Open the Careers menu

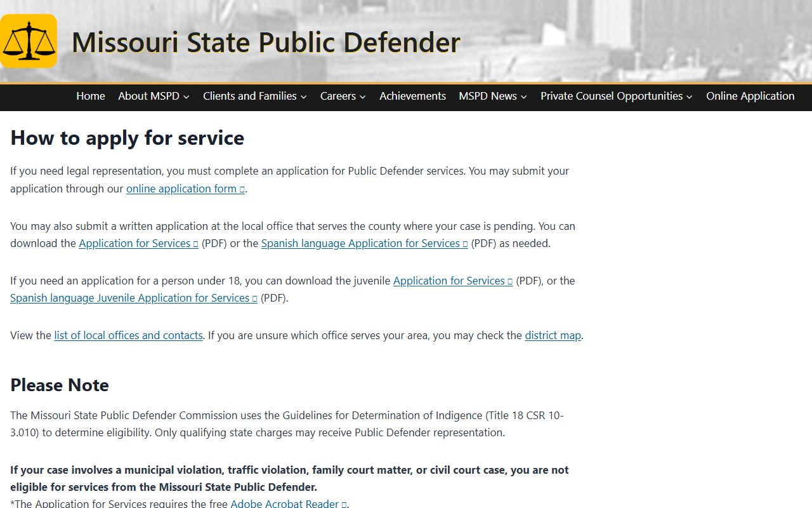[x=338, y=96]
